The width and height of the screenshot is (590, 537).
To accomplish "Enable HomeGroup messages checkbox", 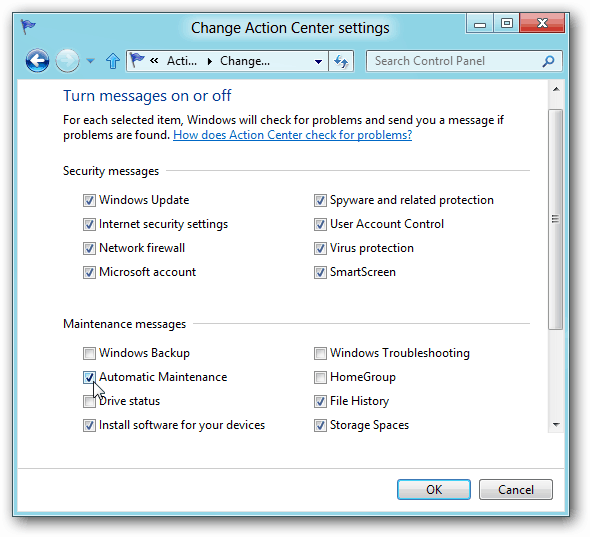I will [320, 377].
